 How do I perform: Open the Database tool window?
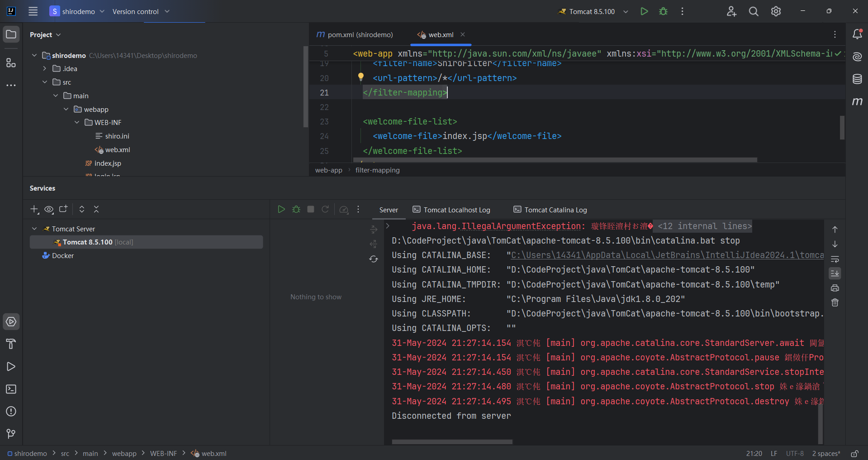[x=857, y=79]
